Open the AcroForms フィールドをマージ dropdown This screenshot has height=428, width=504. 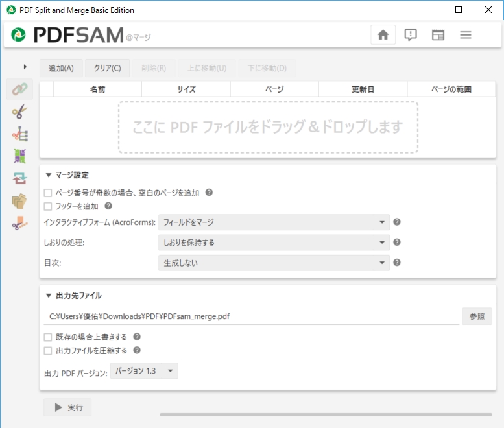[274, 222]
